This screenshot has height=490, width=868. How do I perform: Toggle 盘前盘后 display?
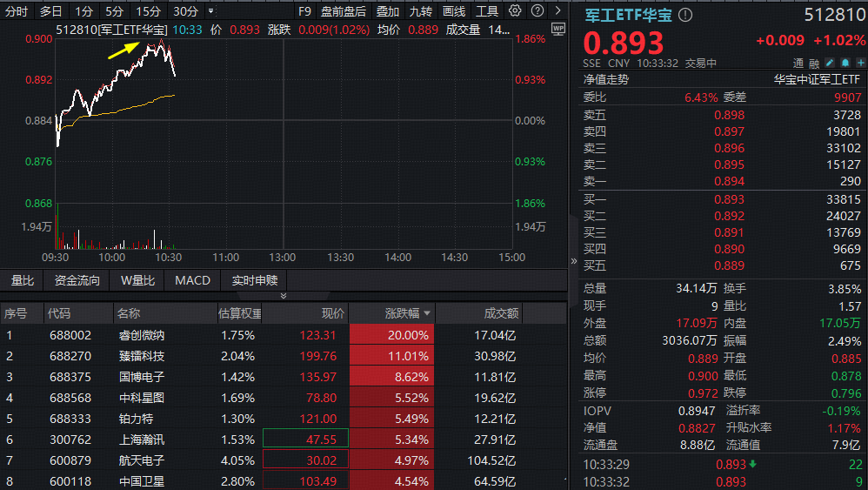click(344, 11)
